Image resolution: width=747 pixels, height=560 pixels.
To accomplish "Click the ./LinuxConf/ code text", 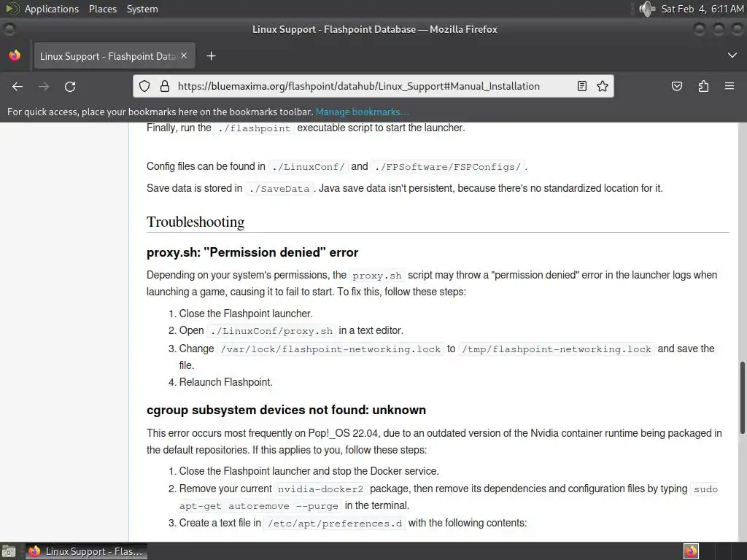I will coord(309,167).
